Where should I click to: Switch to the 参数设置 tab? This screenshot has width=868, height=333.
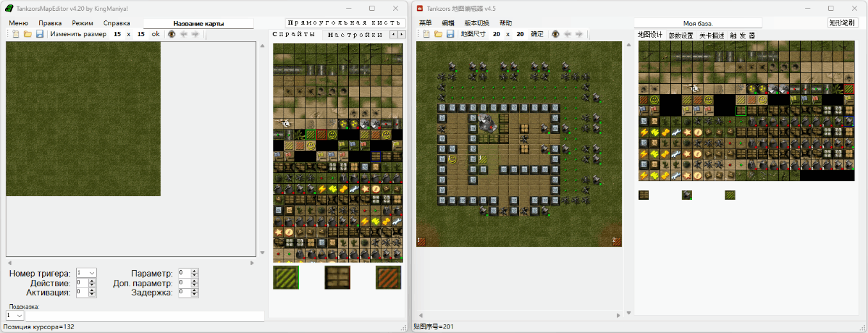tap(681, 35)
